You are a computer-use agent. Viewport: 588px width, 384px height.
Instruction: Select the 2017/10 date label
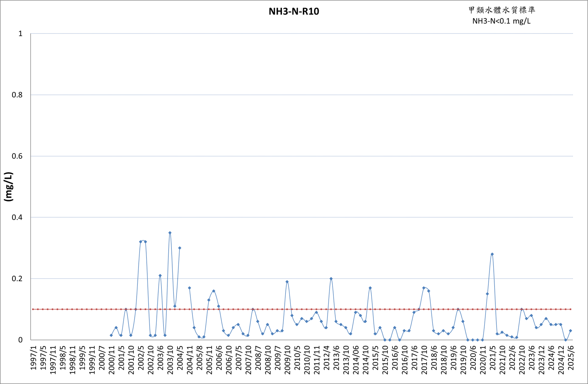(424, 360)
